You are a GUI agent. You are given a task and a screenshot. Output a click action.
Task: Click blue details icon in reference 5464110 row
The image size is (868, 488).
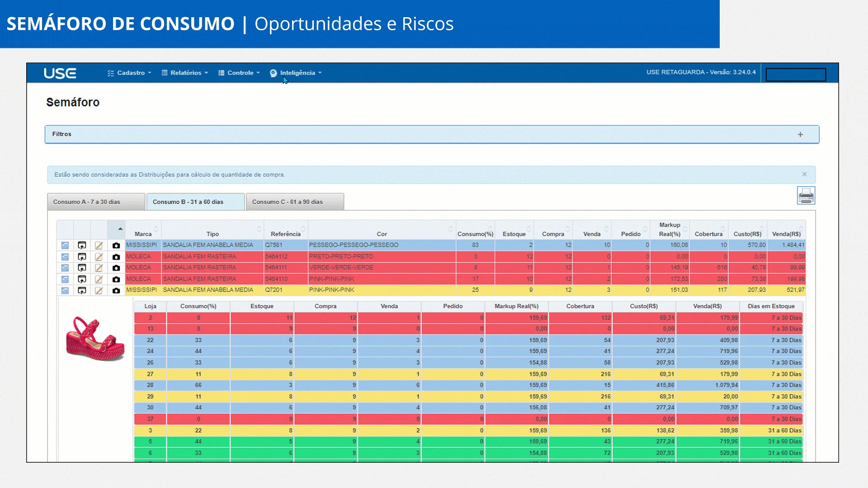coord(65,279)
